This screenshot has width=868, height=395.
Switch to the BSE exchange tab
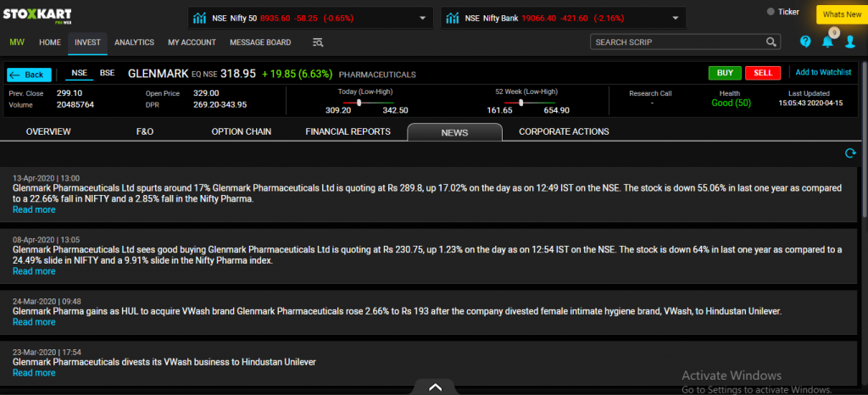(107, 72)
